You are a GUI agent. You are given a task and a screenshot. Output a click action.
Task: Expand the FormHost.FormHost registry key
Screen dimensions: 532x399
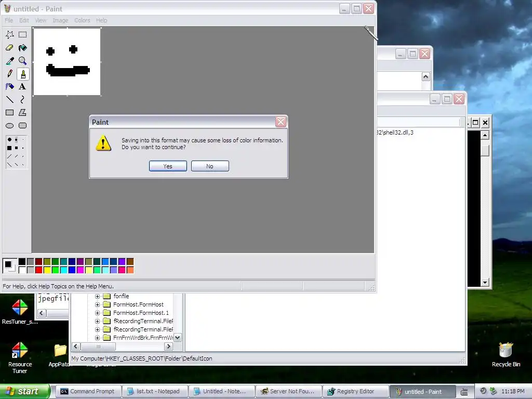(97, 304)
